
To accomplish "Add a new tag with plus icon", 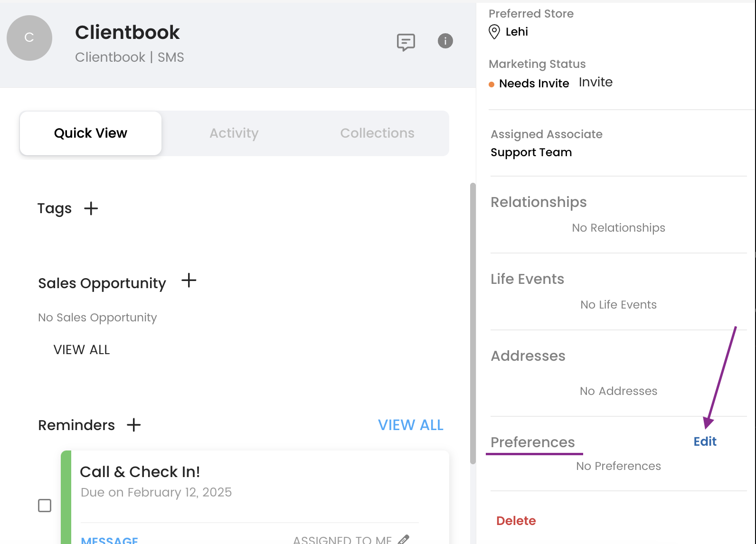I will (91, 208).
